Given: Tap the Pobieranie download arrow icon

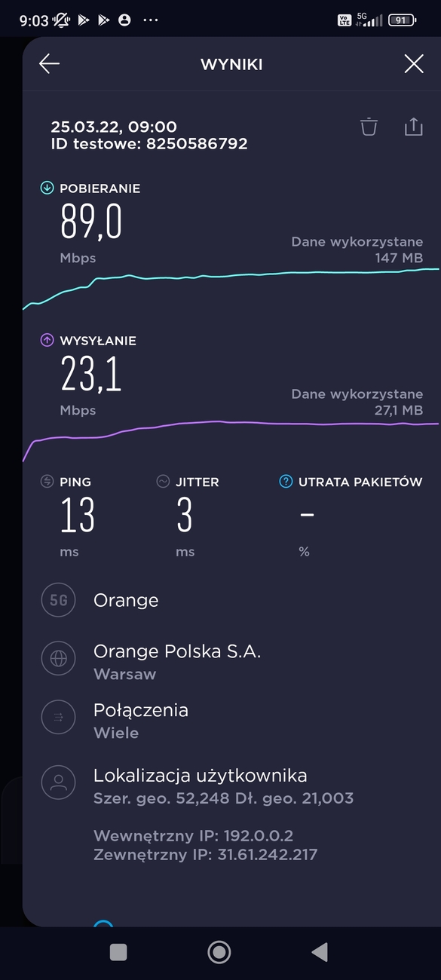Looking at the screenshot, I should (47, 188).
